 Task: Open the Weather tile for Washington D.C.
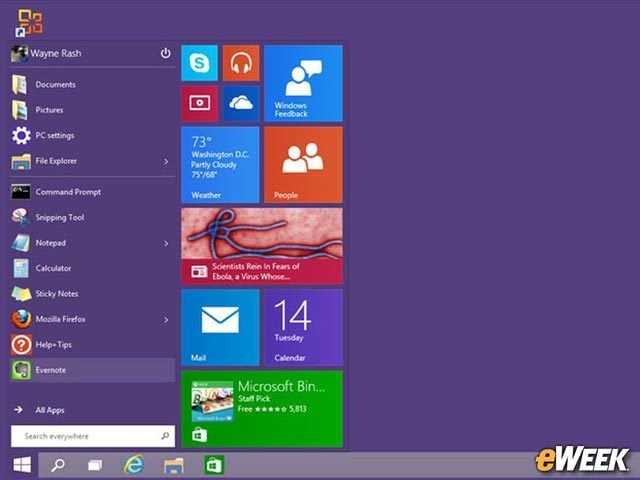tap(220, 164)
